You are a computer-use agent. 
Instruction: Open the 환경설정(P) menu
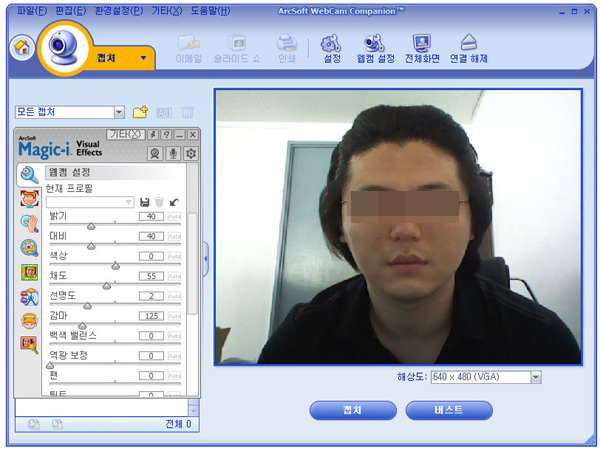point(119,10)
